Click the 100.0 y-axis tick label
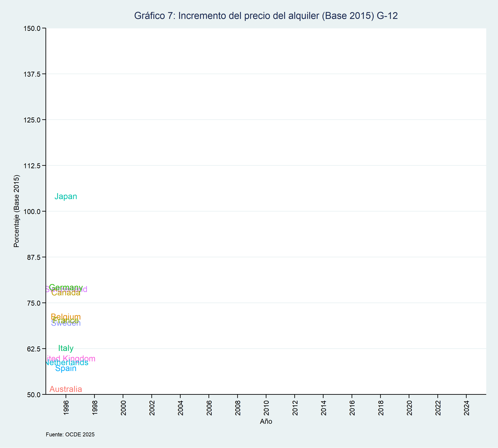The width and height of the screenshot is (498, 448). pyautogui.click(x=32, y=212)
